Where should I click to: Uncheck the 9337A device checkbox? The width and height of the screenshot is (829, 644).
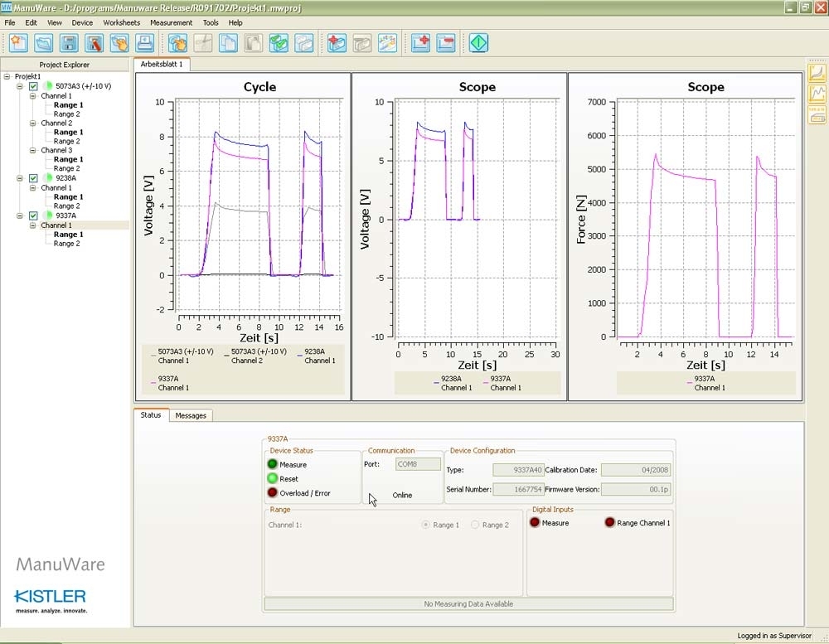33,215
